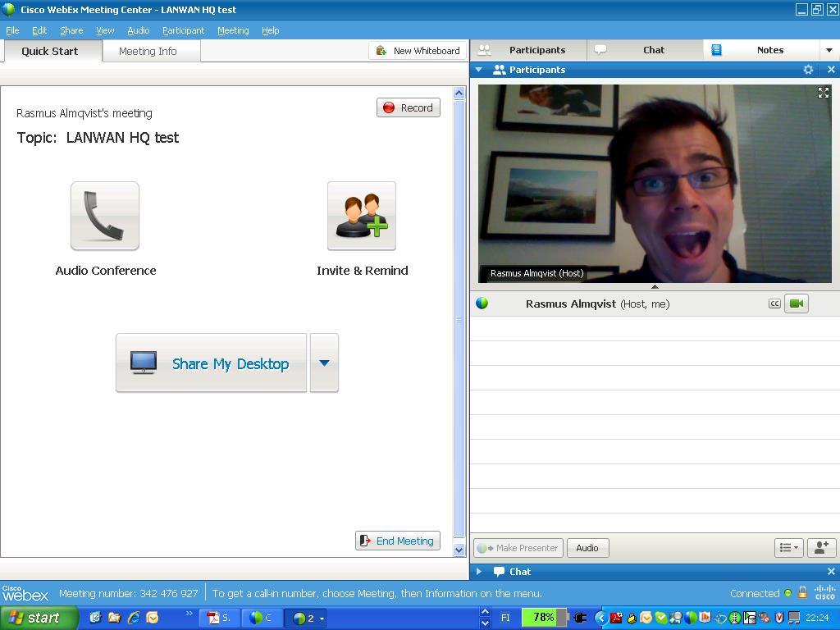
Task: Click the FI language indicator
Action: (505, 618)
